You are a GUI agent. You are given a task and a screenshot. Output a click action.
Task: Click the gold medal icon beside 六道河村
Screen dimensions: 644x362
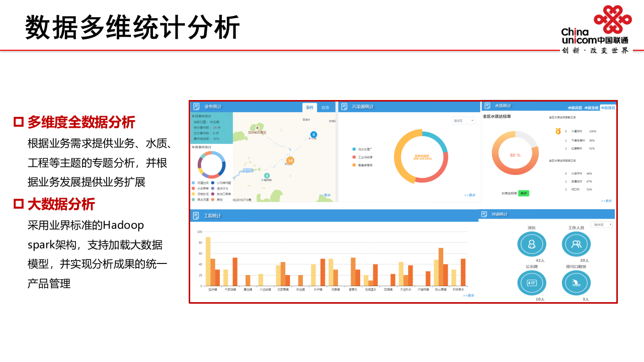[557, 131]
